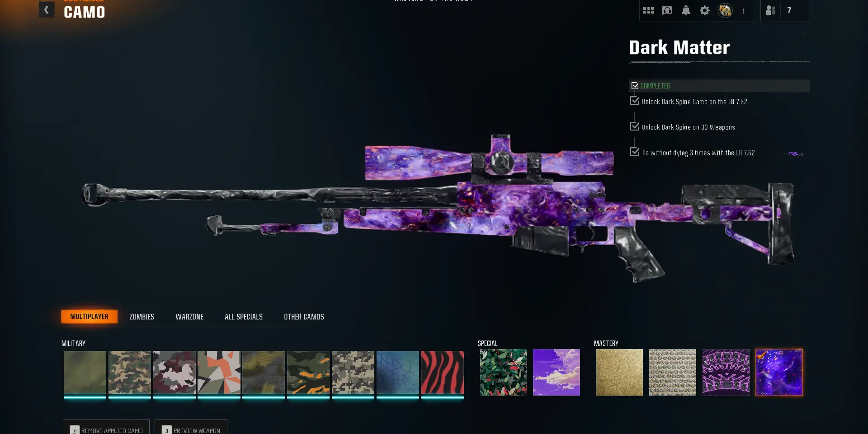The height and width of the screenshot is (434, 868).
Task: Click the player profile emblem
Action: [x=725, y=10]
